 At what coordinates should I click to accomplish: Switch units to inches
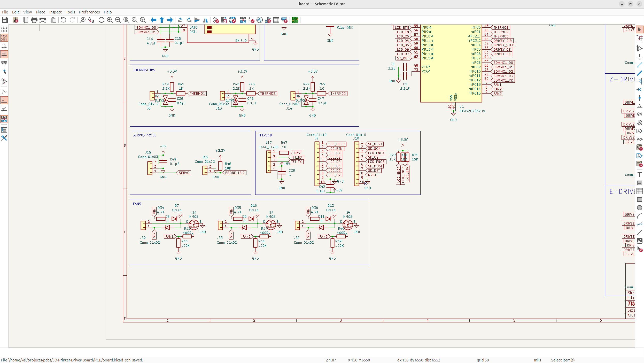[4, 46]
